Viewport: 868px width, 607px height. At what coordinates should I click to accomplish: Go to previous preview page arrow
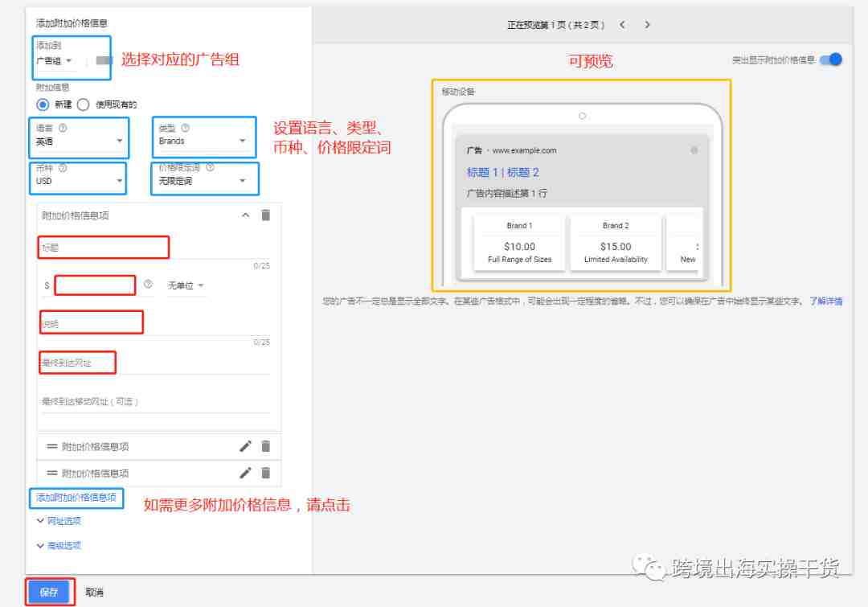pyautogui.click(x=622, y=25)
